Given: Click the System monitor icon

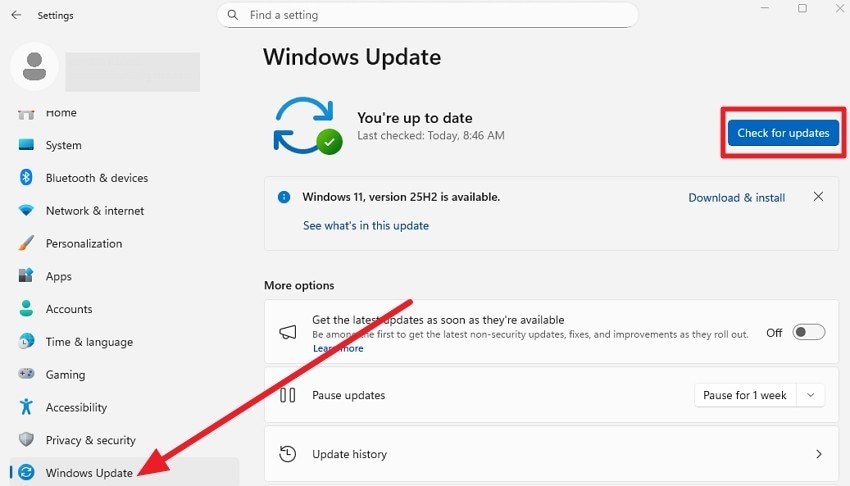Looking at the screenshot, I should [x=26, y=145].
